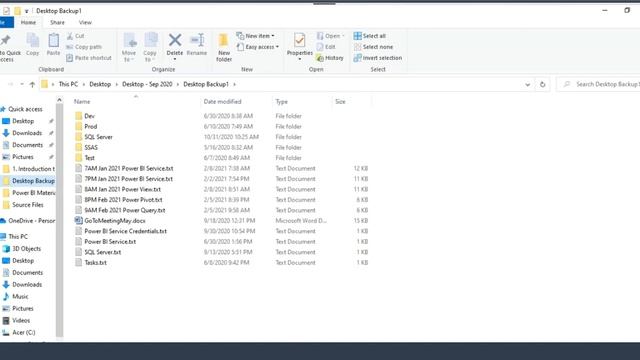Viewport: 640px width, 360px height.
Task: Select 8AM Jan 2021 Power View.txt
Action: pyautogui.click(x=118, y=189)
